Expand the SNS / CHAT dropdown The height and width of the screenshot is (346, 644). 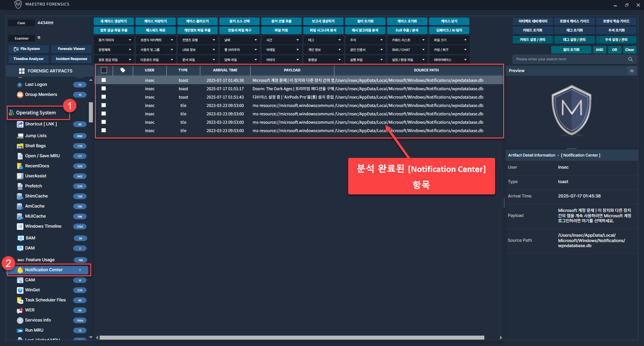click(x=408, y=50)
